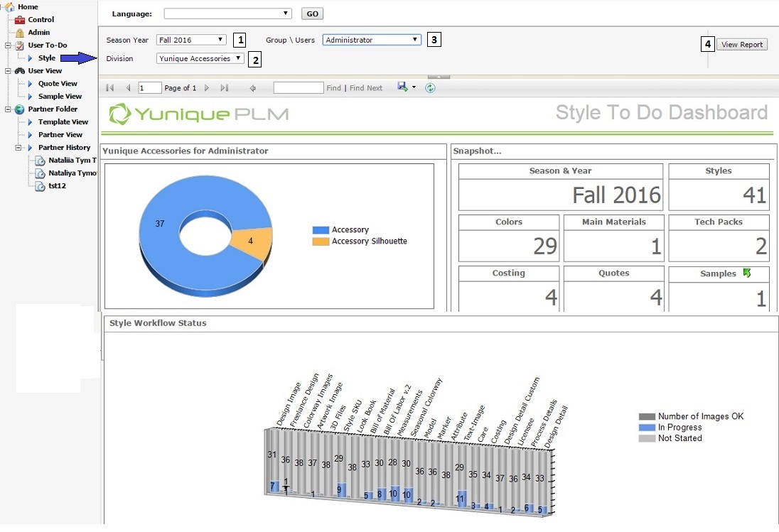
Task: Click the Find text input field
Action: [298, 88]
